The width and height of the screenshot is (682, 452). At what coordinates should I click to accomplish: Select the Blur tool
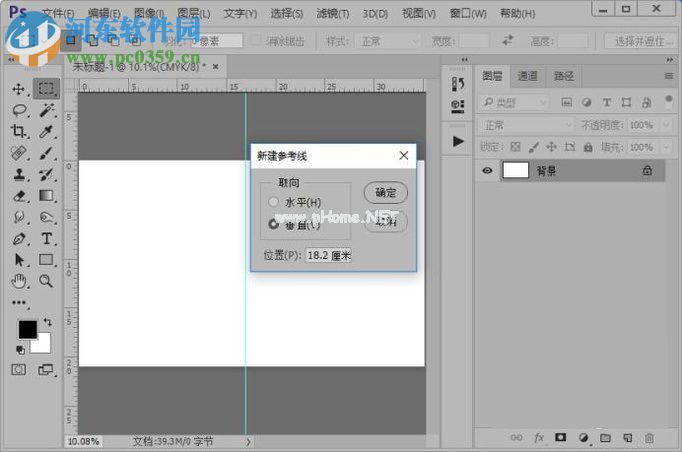(19, 217)
